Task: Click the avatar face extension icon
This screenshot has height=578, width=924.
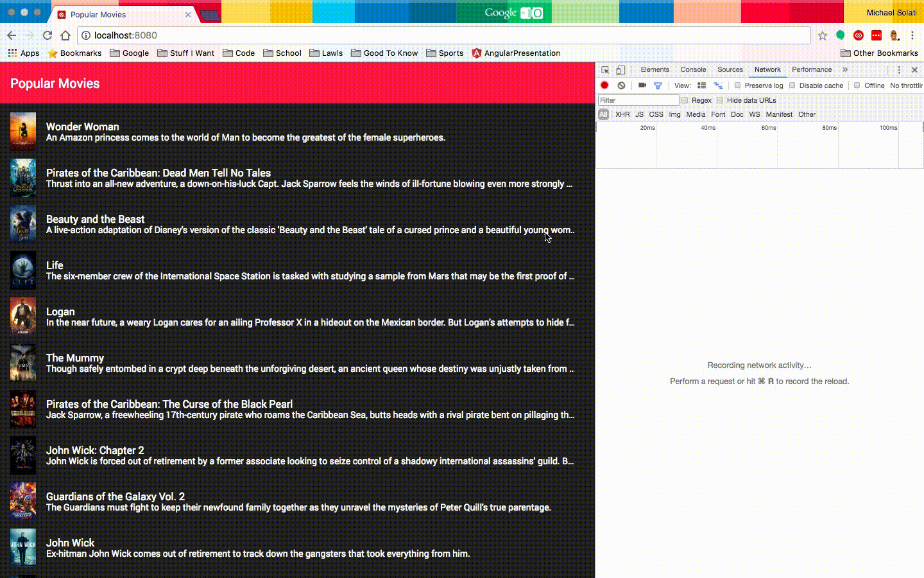Action: (894, 35)
